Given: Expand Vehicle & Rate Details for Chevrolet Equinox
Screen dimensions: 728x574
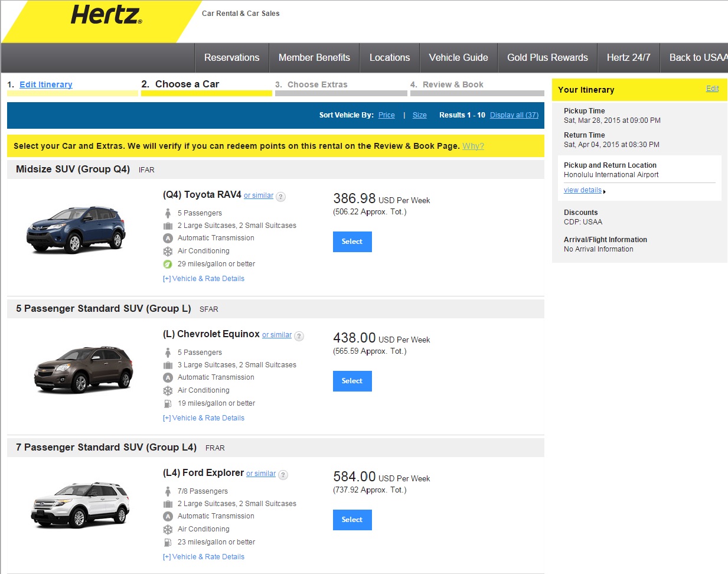Looking at the screenshot, I should [x=204, y=418].
